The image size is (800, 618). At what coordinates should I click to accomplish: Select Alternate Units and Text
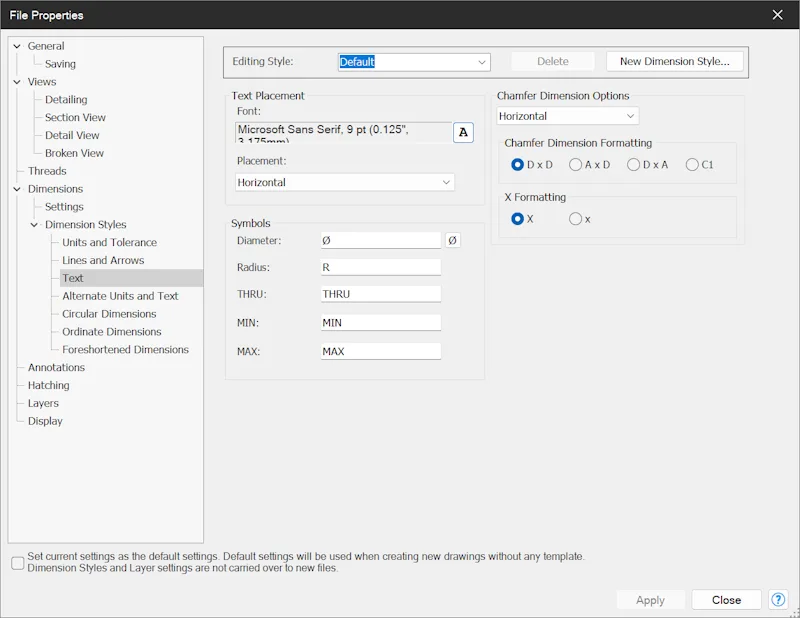pyautogui.click(x=120, y=296)
